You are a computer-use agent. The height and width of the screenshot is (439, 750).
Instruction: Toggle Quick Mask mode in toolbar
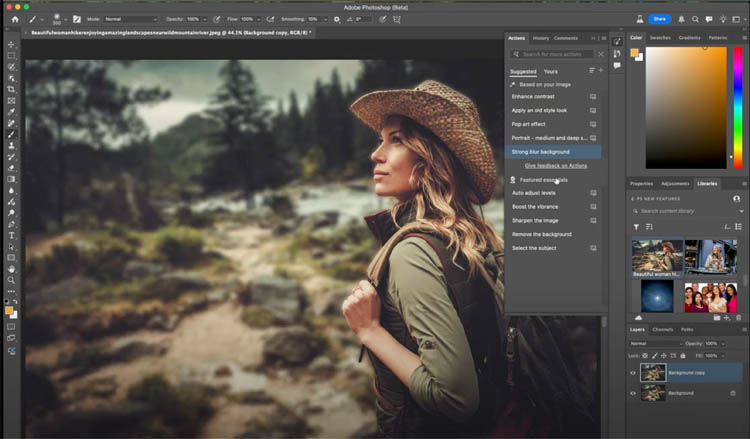coord(11,327)
